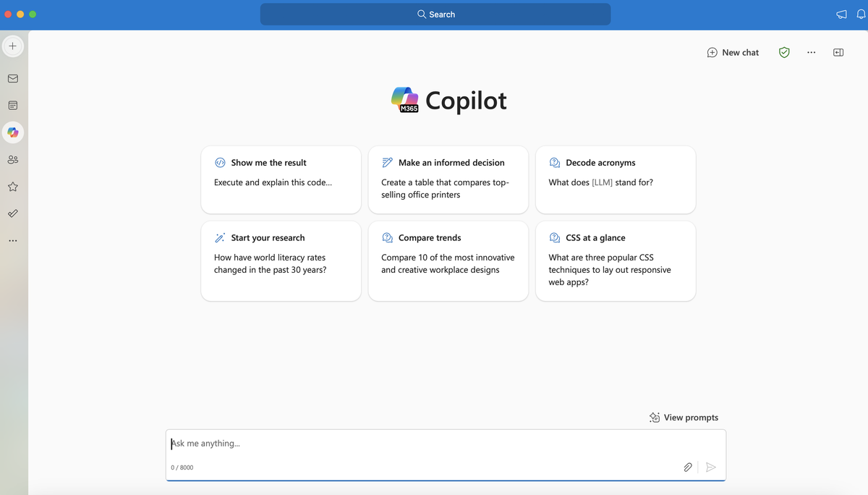
Task: Select the Make an informed decision card
Action: click(448, 179)
